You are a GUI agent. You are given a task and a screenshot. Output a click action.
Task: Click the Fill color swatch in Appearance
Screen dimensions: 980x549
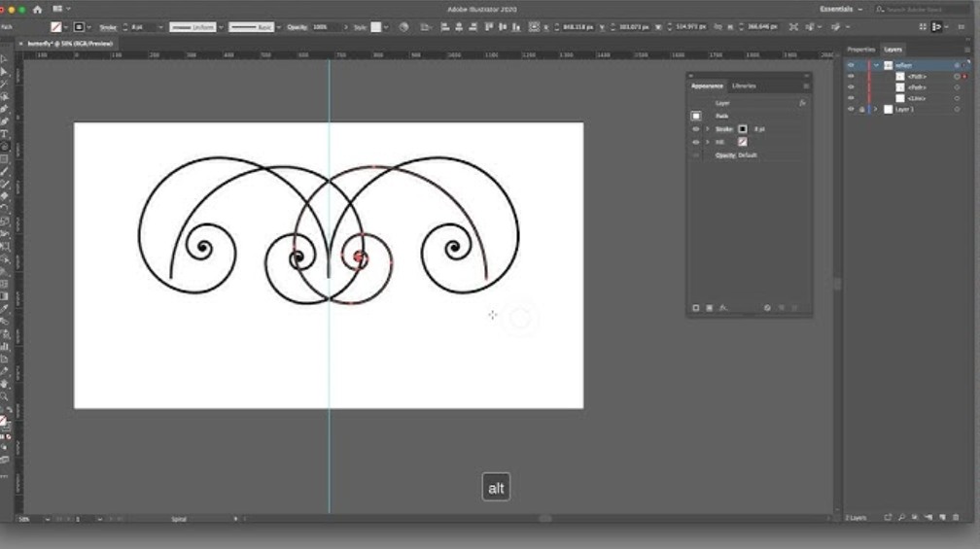(743, 142)
